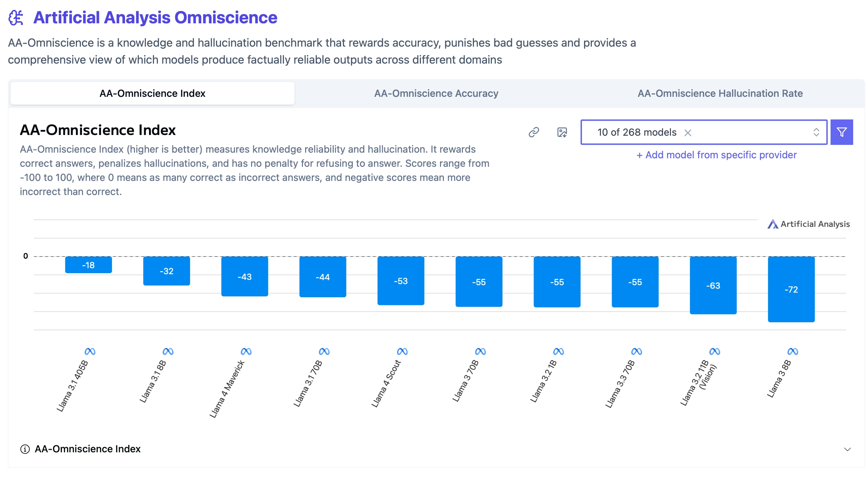This screenshot has width=868, height=482.
Task: Click Meta logo above Llama 3.1 405B
Action: (90, 351)
